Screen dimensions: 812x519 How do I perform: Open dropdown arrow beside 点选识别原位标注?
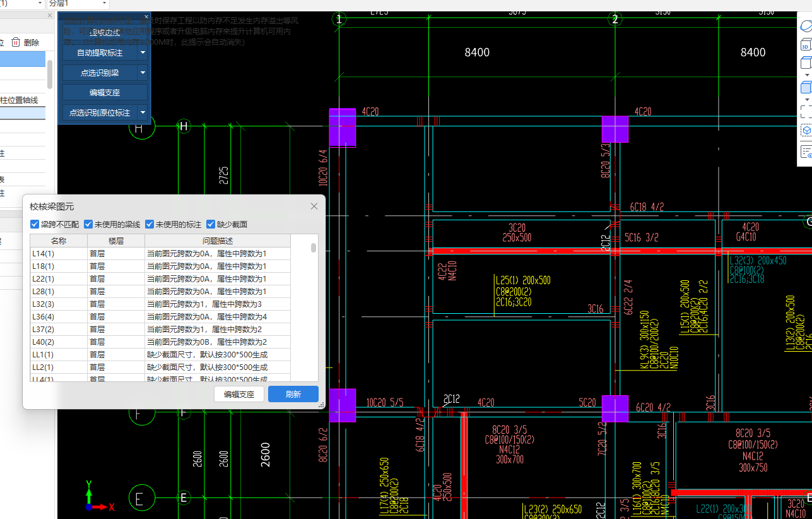pyautogui.click(x=143, y=112)
